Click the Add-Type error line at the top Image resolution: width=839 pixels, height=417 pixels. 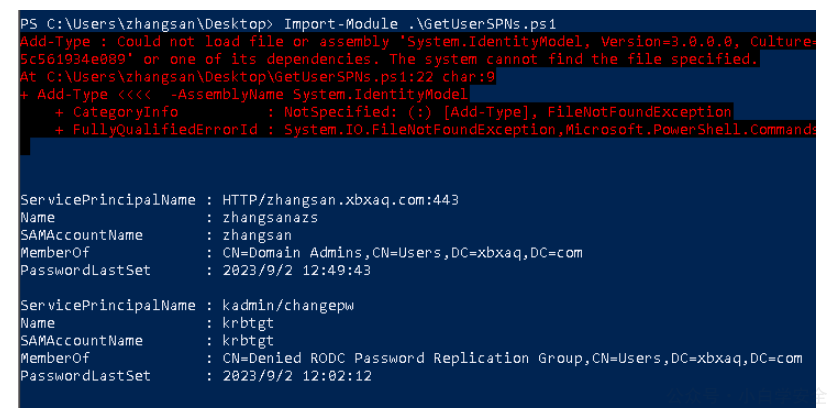coord(417,42)
